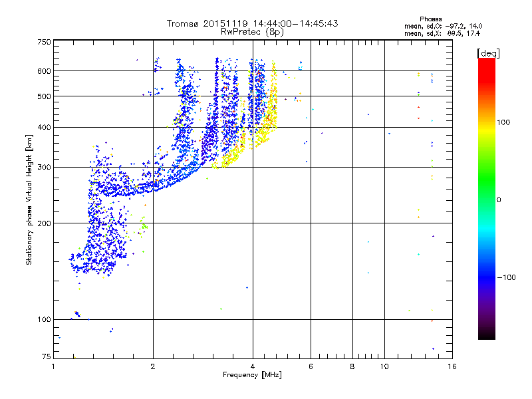Click the black bottom of the phase colorbar
This screenshot has height=399, width=532.
coord(487,334)
